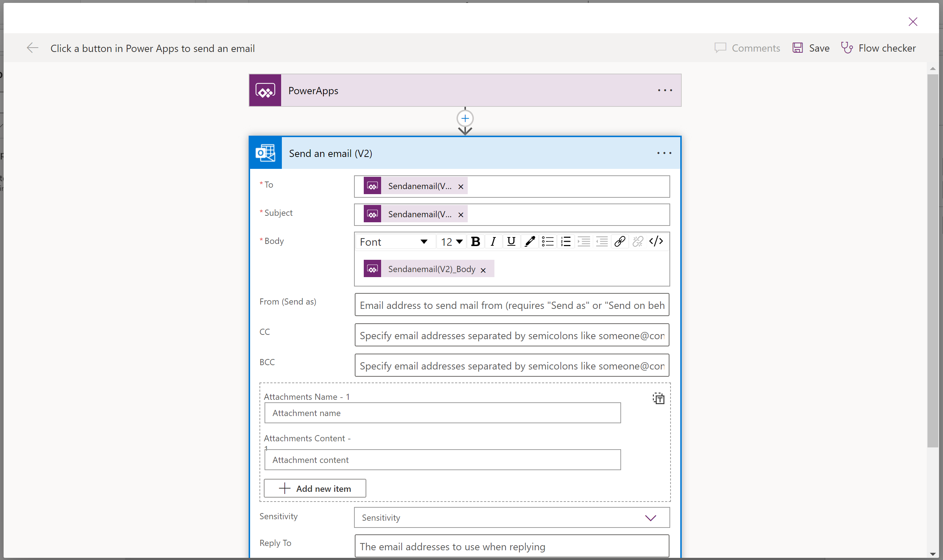Click Add new item button for attachments

315,488
